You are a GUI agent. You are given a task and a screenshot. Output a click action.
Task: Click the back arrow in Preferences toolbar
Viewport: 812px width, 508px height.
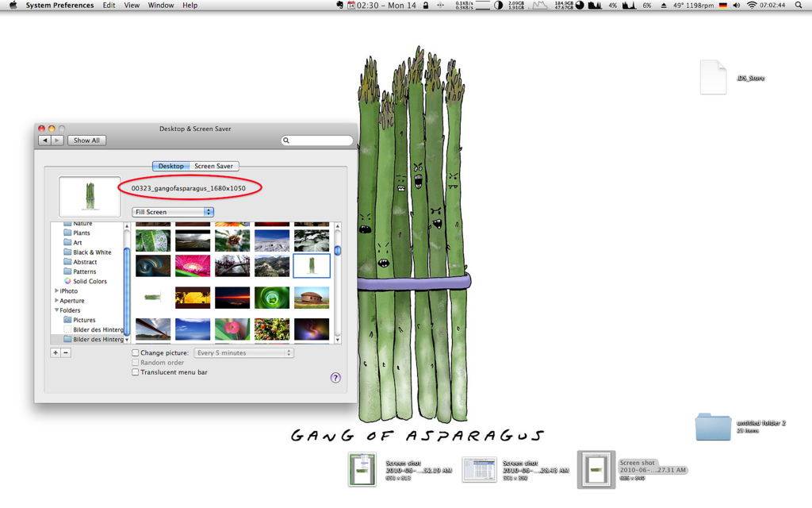coord(45,140)
